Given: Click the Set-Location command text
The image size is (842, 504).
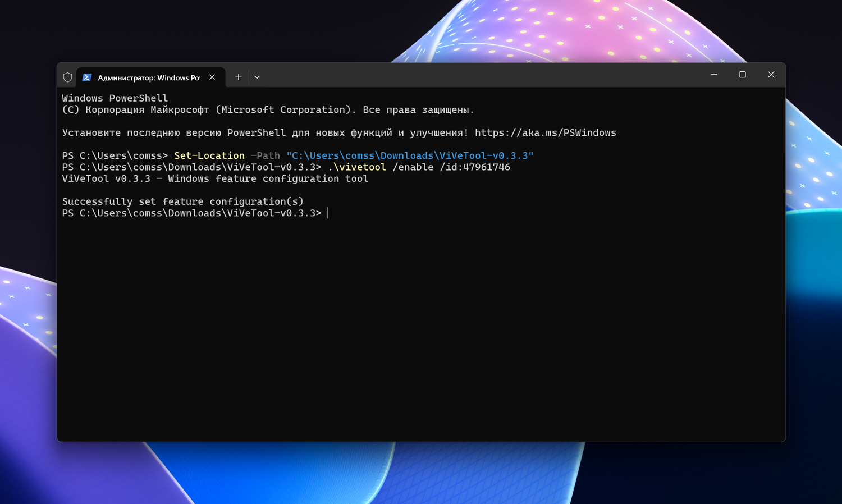Looking at the screenshot, I should (209, 155).
